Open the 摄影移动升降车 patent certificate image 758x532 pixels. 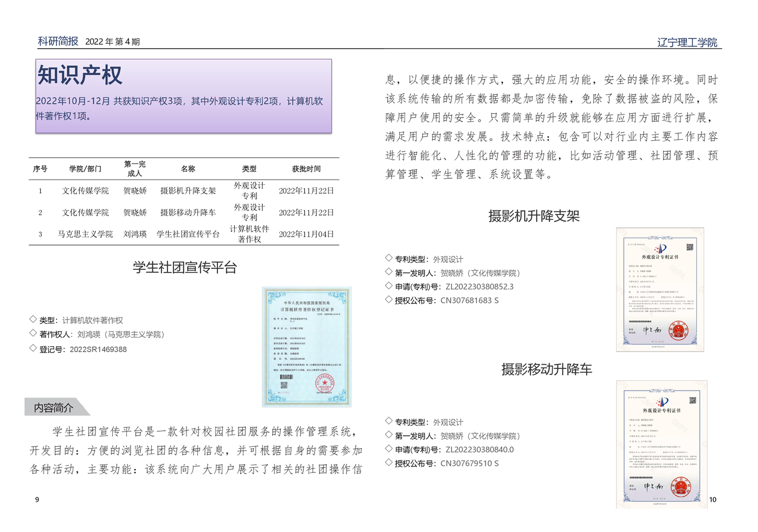[x=661, y=444]
